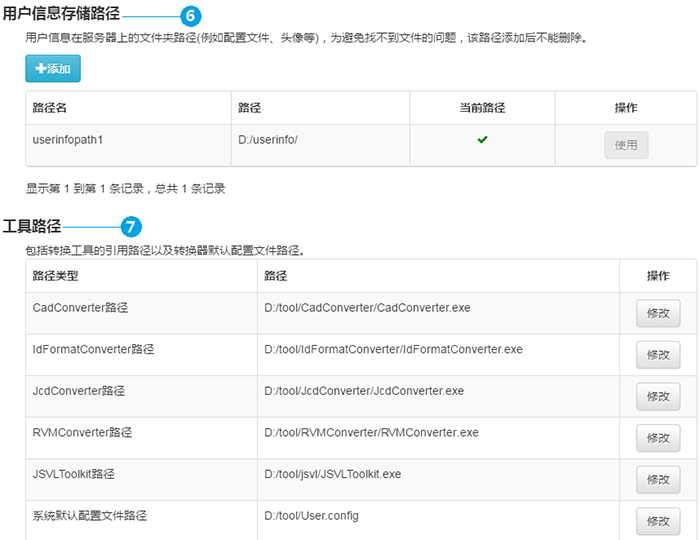Click the 系统默认配置文件路径 row label
The image size is (700, 540).
[x=89, y=515]
